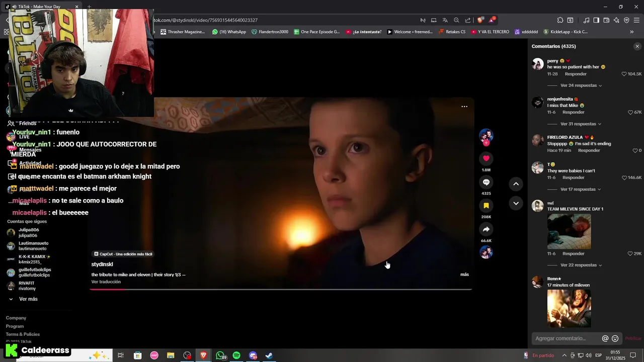
Task: Like FIRELORD AZULA's comment
Action: click(x=635, y=150)
